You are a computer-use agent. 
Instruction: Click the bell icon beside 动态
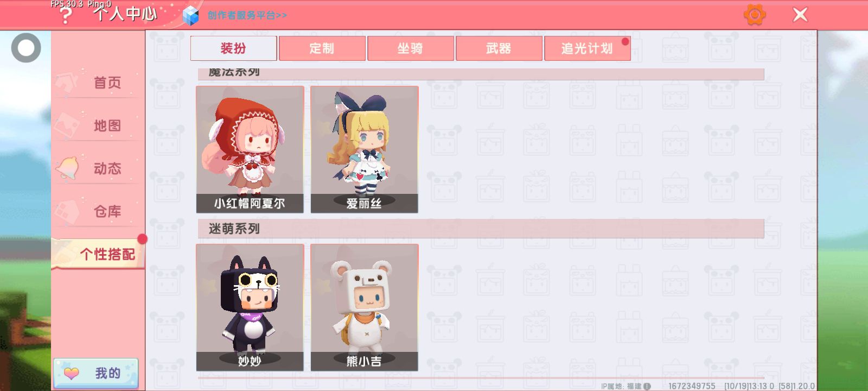(68, 168)
